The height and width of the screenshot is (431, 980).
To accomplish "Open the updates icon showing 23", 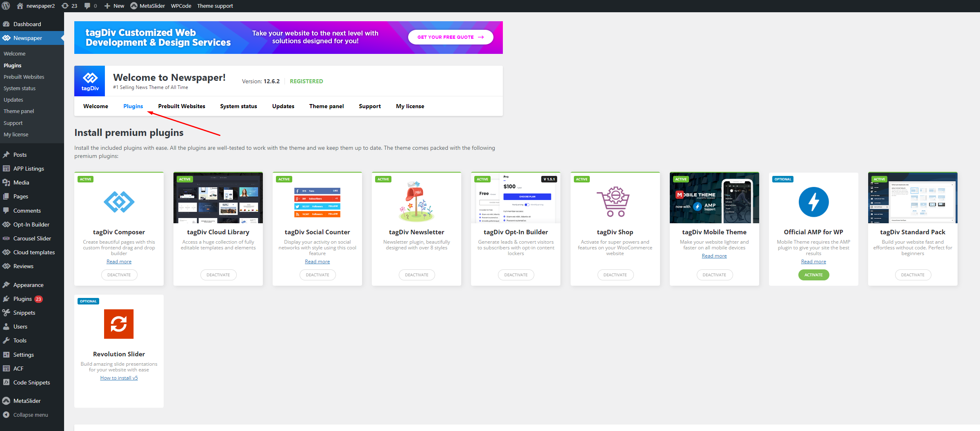I will (x=65, y=6).
